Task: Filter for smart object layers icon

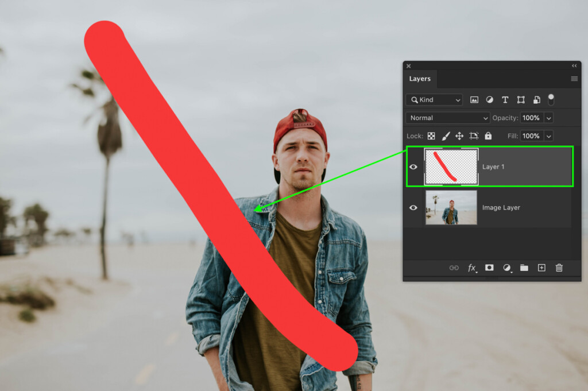Action: pyautogui.click(x=537, y=100)
